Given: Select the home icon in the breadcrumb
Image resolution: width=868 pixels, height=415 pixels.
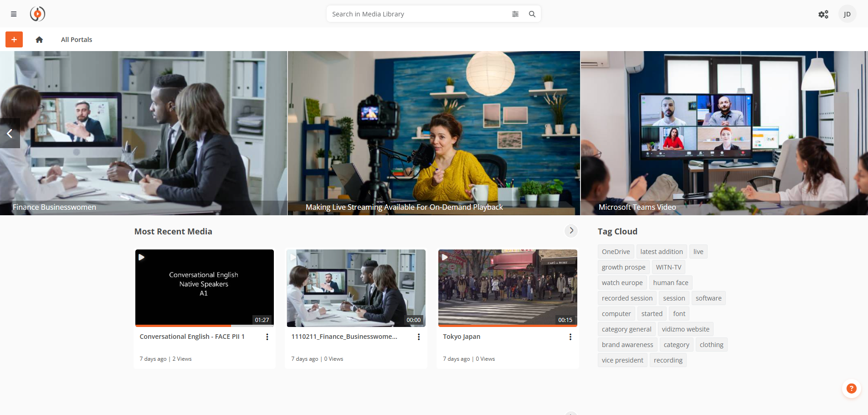Looking at the screenshot, I should click(x=39, y=40).
